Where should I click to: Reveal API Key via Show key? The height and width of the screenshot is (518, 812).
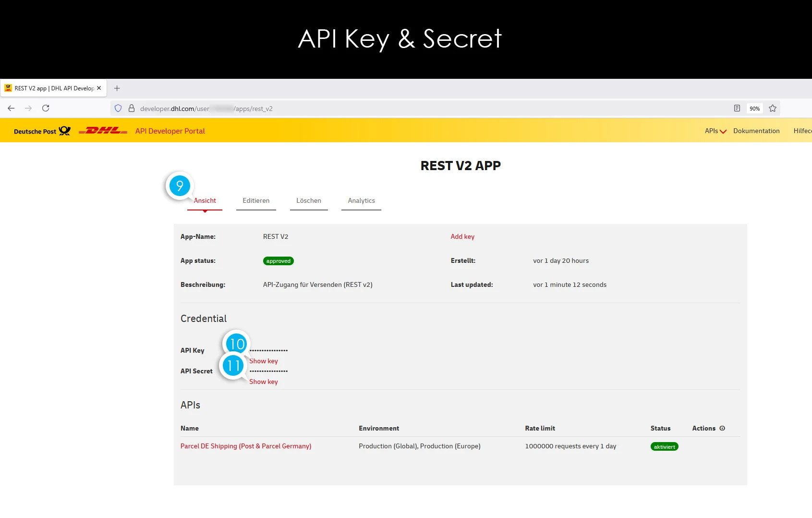click(x=264, y=361)
